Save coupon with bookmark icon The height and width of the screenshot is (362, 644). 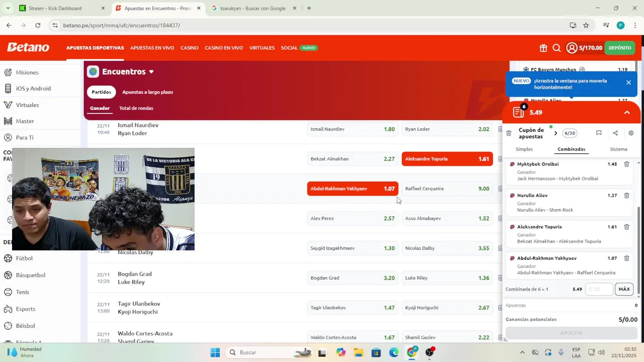pos(599,133)
